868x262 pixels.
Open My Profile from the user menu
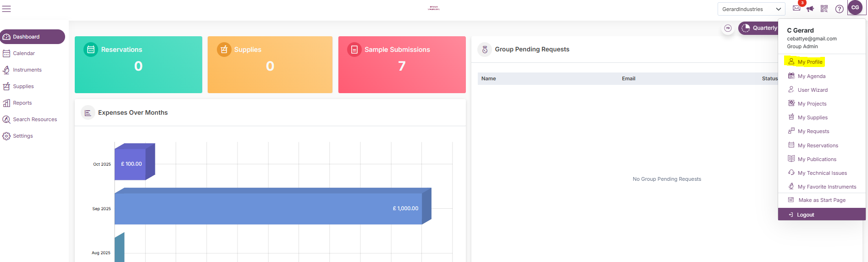[809, 62]
